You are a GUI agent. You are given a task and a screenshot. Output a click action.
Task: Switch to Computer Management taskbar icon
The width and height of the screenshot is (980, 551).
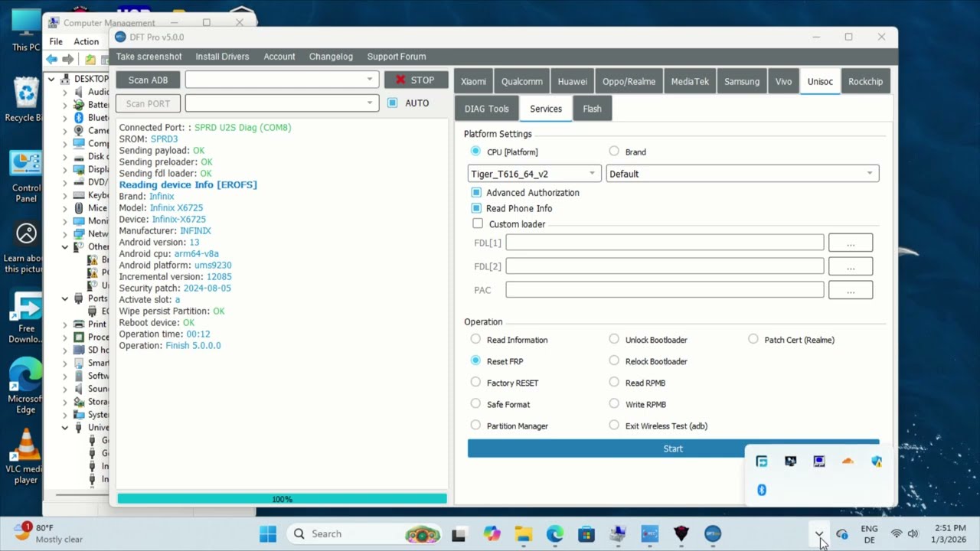click(x=618, y=534)
